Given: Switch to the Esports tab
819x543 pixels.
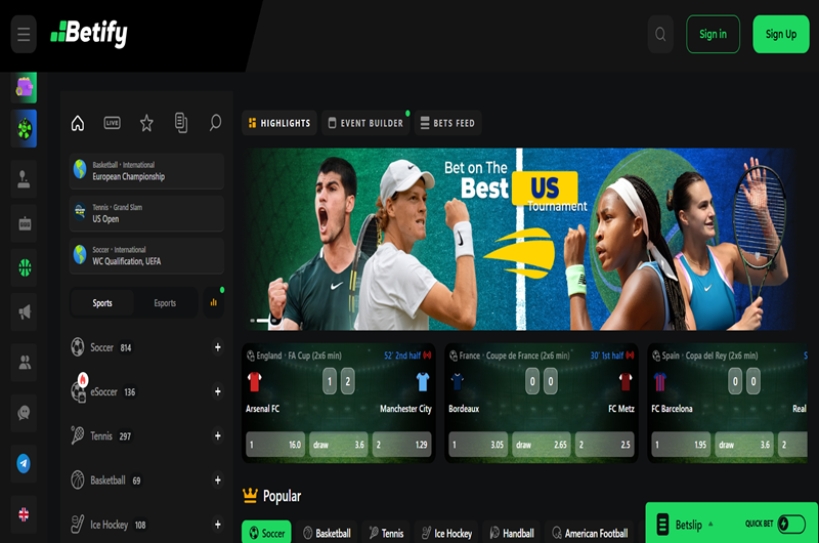Looking at the screenshot, I should coord(165,303).
